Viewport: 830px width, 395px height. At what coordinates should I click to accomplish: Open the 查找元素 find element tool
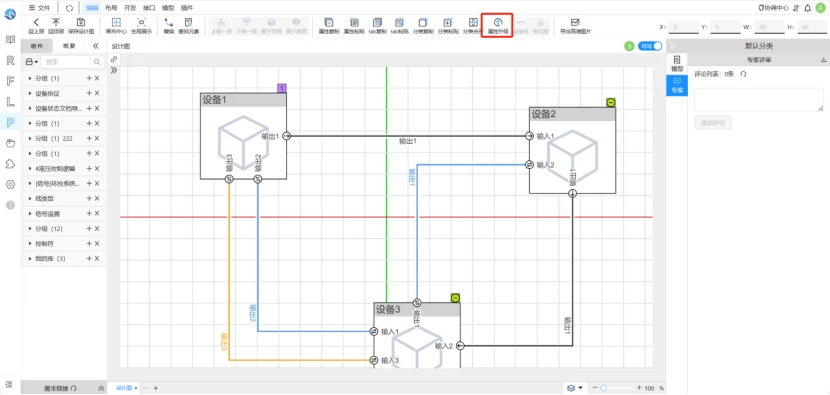pos(188,22)
